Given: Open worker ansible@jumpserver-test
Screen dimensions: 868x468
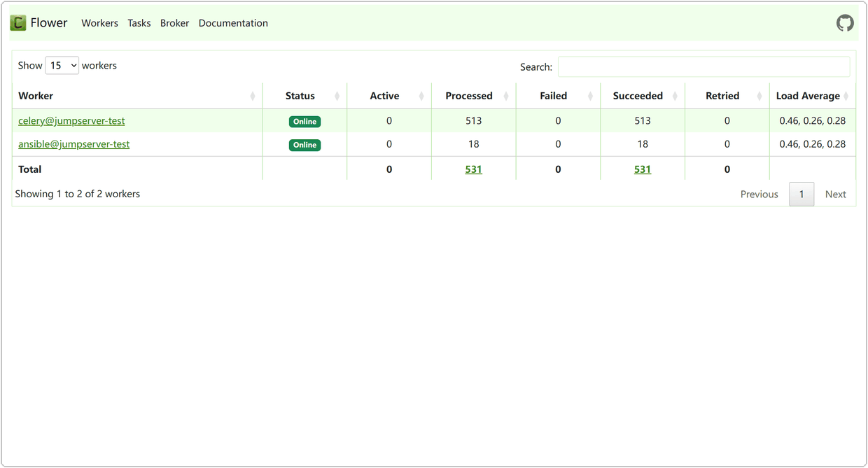Looking at the screenshot, I should 74,144.
